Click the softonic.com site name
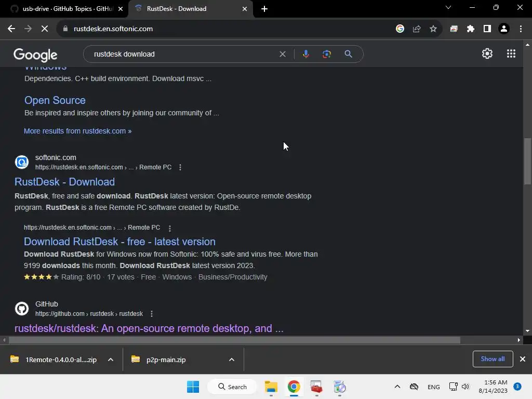532x399 pixels. pos(56,157)
